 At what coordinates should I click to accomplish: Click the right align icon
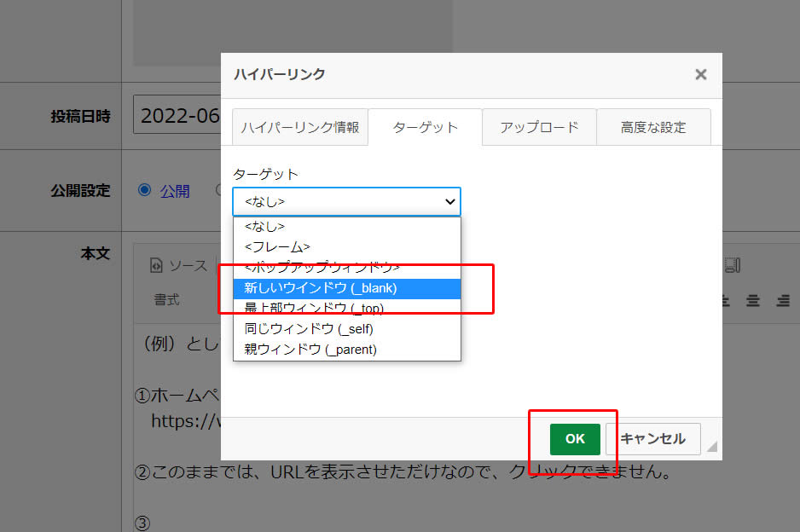(x=782, y=300)
